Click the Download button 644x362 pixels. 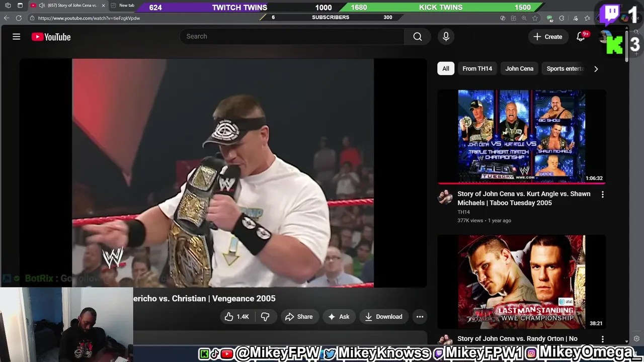(384, 317)
